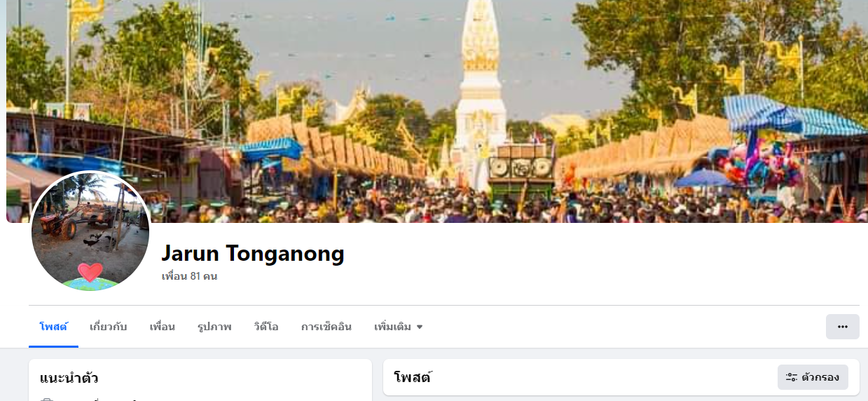Screen dimensions: 868x401
Task: Click the briefcase icon under แนะนำตัว
Action: coord(47,400)
